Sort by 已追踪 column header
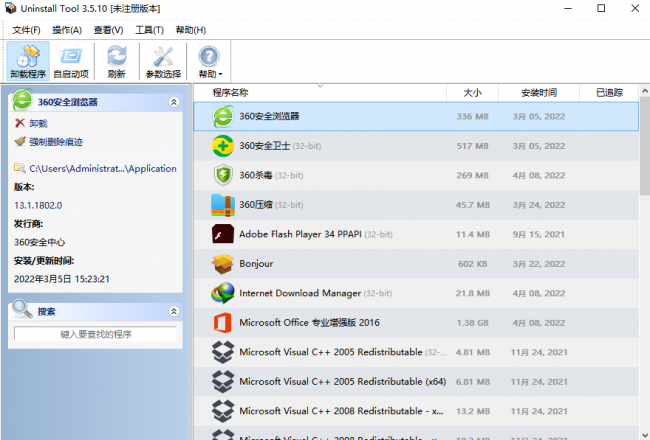 (x=609, y=92)
